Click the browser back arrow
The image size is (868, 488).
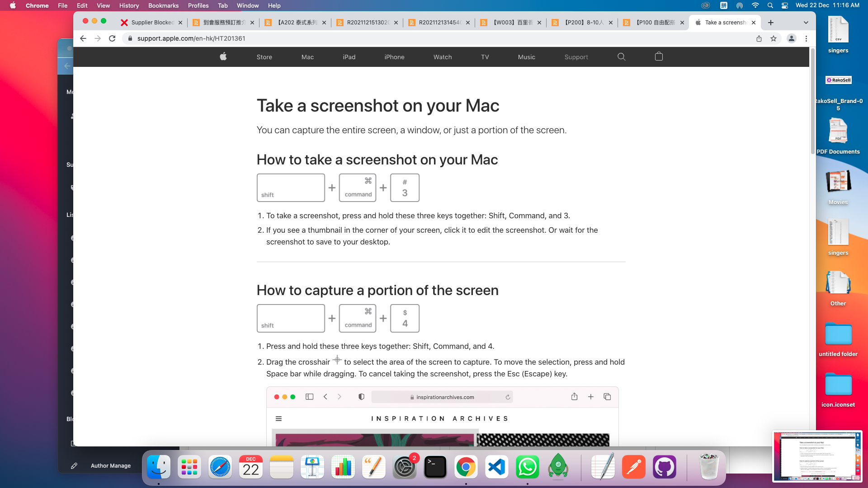[x=83, y=38]
